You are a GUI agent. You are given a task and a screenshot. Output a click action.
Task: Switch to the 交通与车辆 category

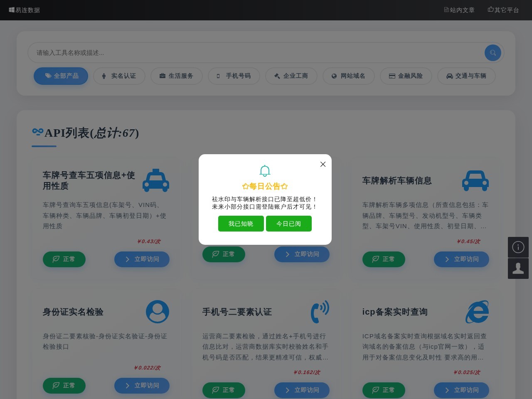pyautogui.click(x=466, y=76)
